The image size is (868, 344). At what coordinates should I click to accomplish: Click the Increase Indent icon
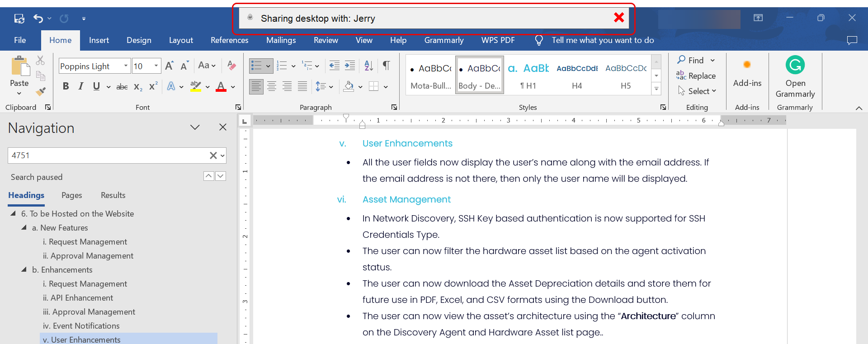pos(350,66)
